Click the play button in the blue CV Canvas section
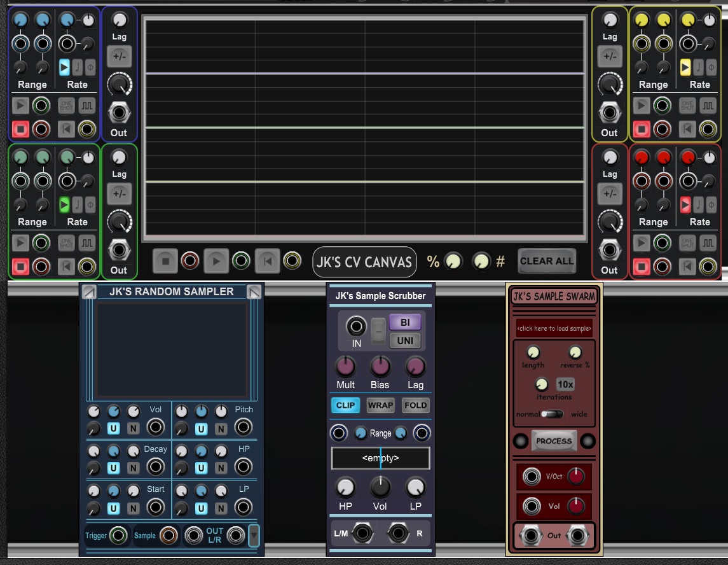The width and height of the screenshot is (728, 565). click(20, 106)
